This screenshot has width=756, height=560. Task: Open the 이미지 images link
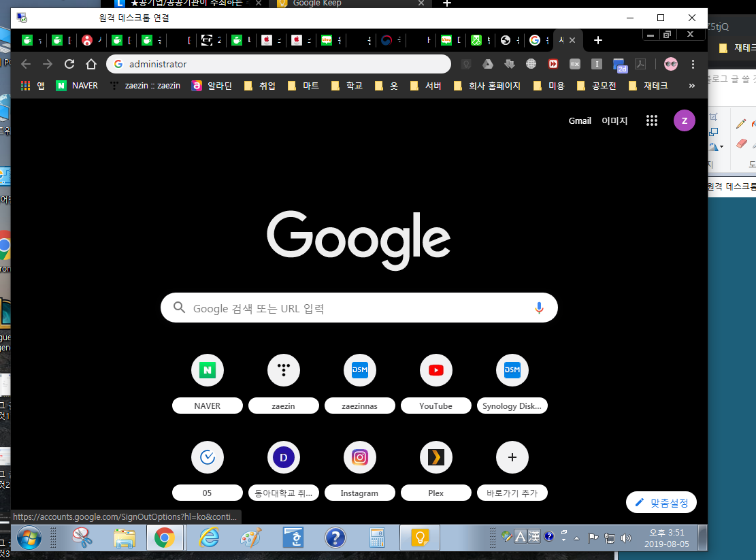pyautogui.click(x=614, y=121)
